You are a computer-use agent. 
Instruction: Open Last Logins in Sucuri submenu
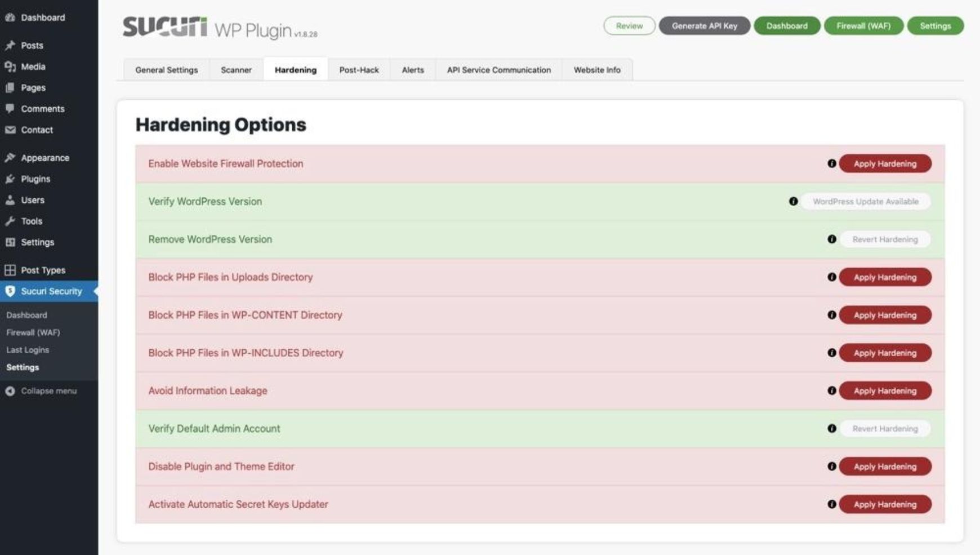28,350
